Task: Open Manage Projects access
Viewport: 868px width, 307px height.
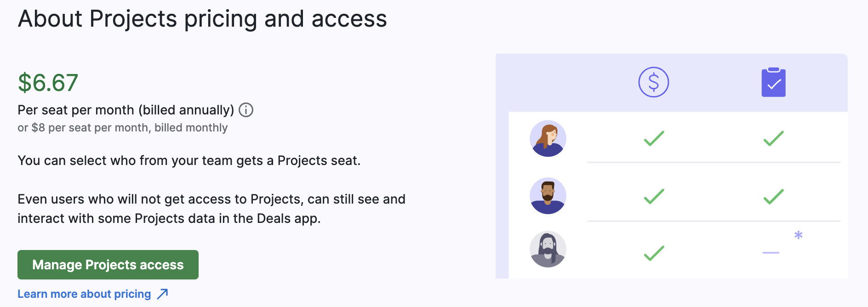Action: (x=108, y=265)
